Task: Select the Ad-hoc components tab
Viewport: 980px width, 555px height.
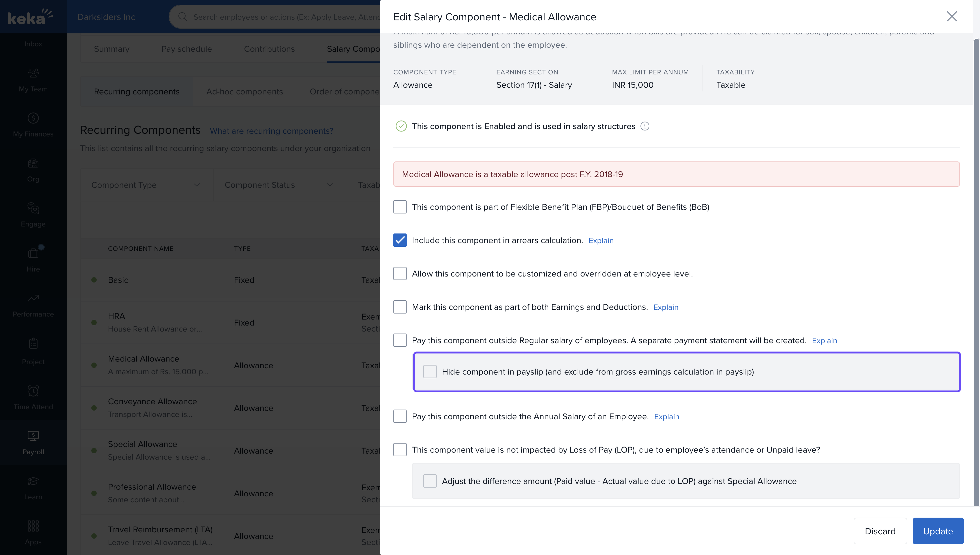Action: tap(244, 91)
